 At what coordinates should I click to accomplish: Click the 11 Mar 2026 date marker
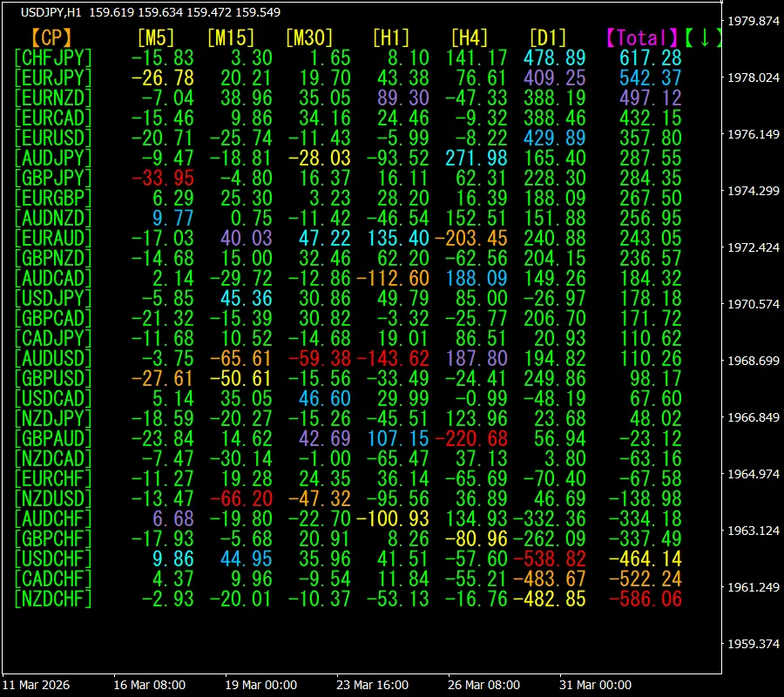coord(37,685)
